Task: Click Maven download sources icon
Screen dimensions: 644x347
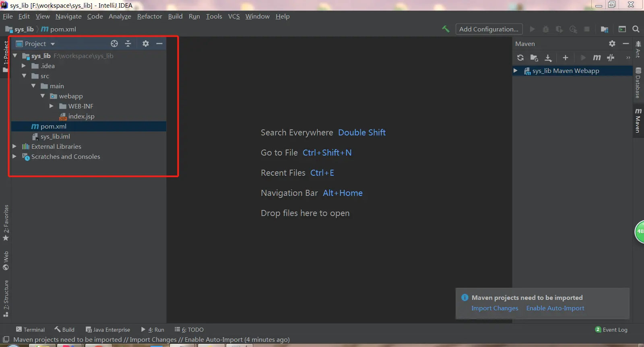Action: coord(548,58)
